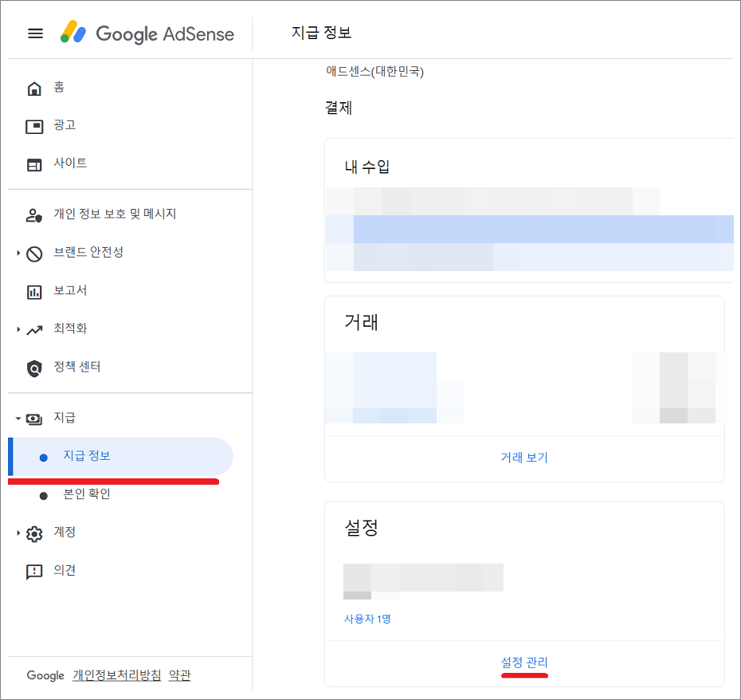Click the 사이트 sites icon
This screenshot has width=741, height=700.
[x=35, y=163]
